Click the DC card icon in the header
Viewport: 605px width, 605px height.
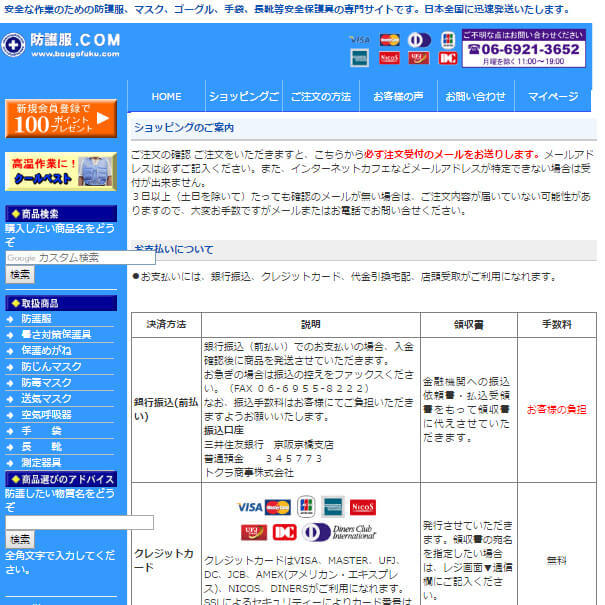(448, 58)
